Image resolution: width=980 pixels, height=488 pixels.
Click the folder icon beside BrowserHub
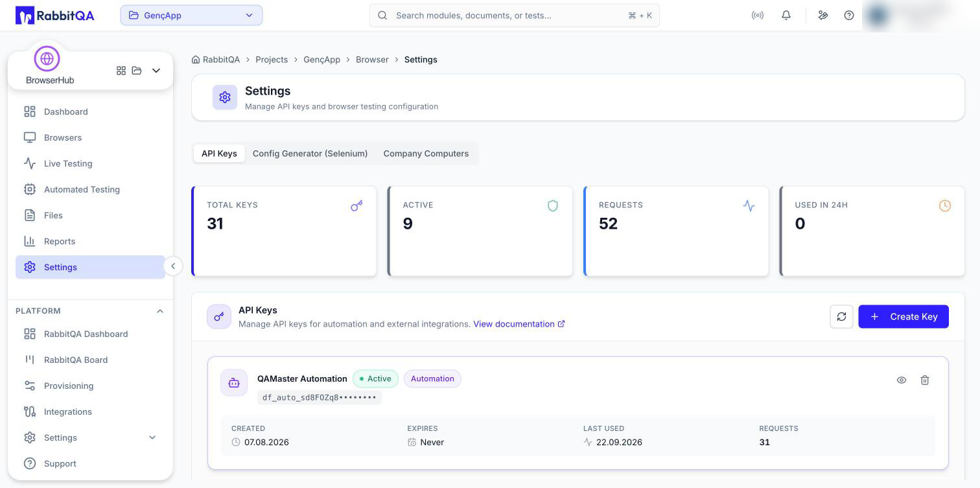click(x=137, y=71)
